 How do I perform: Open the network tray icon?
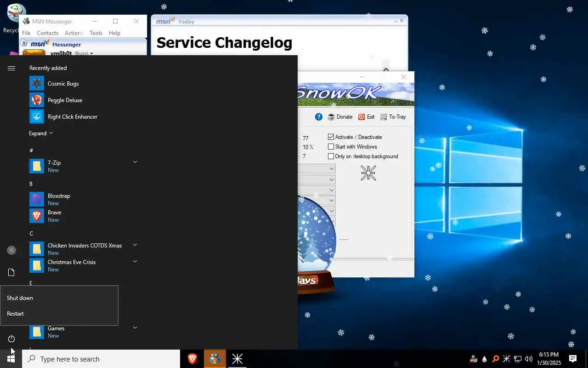pos(518,359)
